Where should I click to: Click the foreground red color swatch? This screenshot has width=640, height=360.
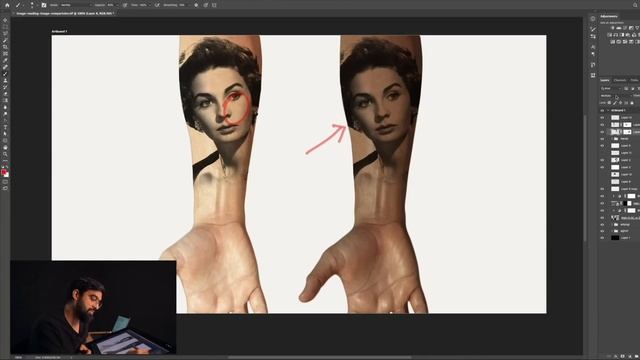pos(4,172)
